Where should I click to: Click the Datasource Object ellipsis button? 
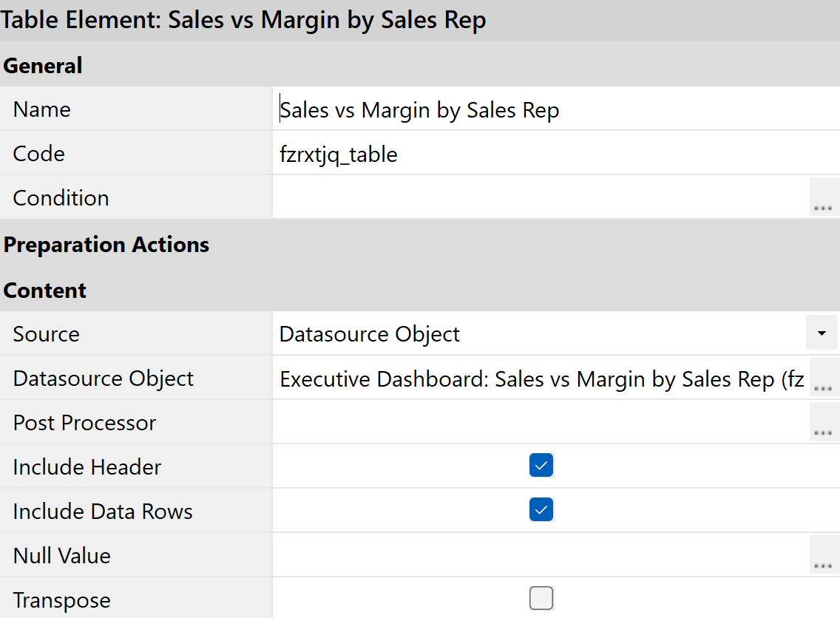point(824,378)
